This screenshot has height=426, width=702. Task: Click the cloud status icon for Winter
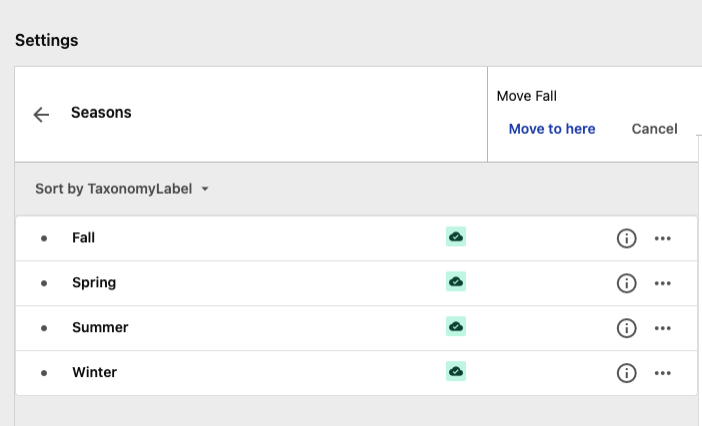click(456, 371)
